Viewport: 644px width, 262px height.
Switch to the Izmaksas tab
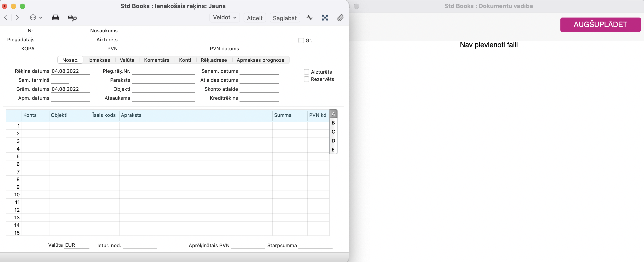[99, 60]
